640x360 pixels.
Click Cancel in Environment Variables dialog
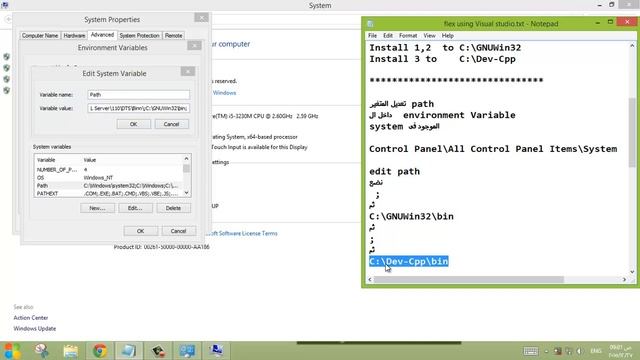178,231
